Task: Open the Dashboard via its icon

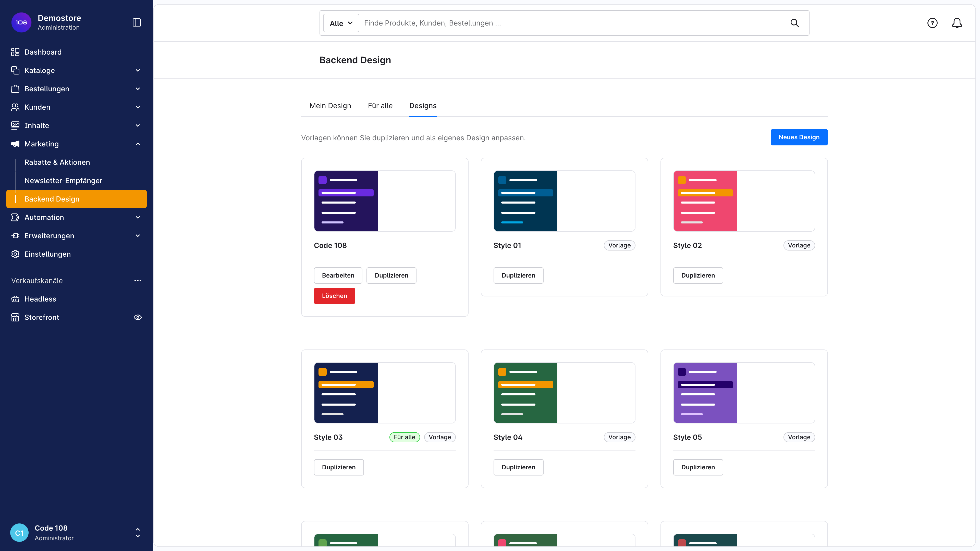Action: [x=15, y=52]
